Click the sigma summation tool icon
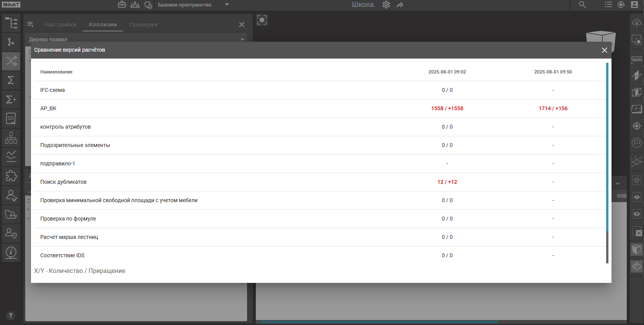Image resolution: width=644 pixels, height=325 pixels. (x=11, y=80)
